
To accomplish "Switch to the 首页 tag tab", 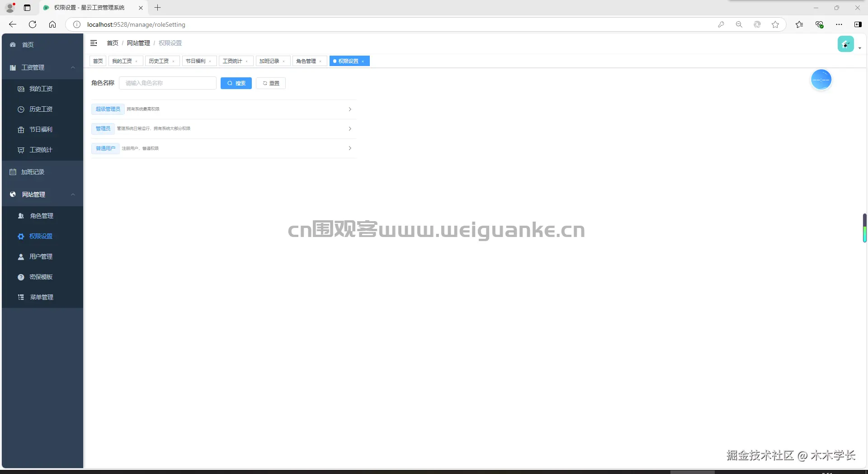I will (98, 61).
